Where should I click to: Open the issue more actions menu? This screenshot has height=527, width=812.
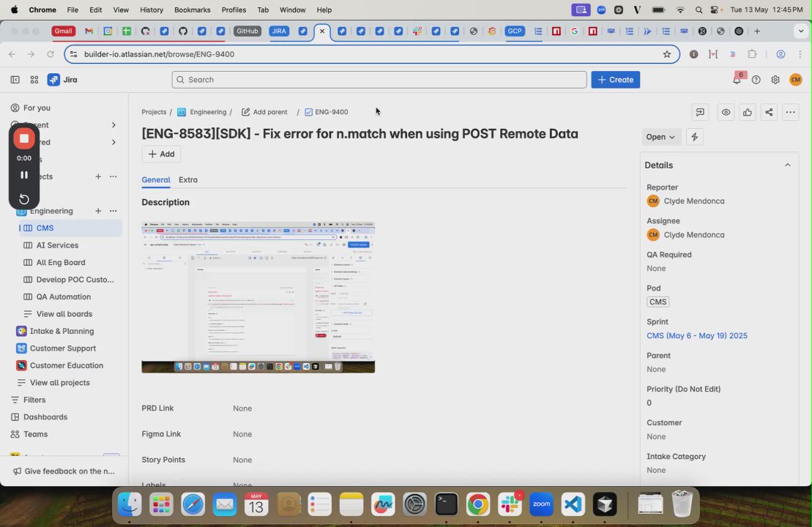tap(790, 112)
